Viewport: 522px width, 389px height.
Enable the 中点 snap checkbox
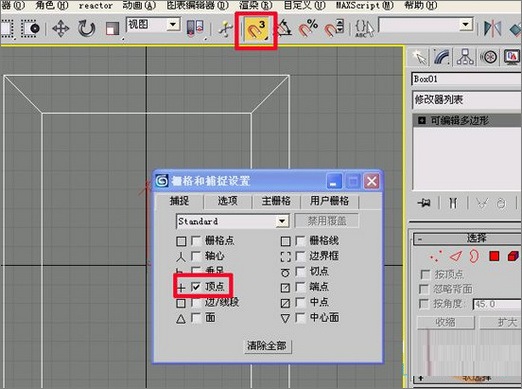(x=301, y=302)
